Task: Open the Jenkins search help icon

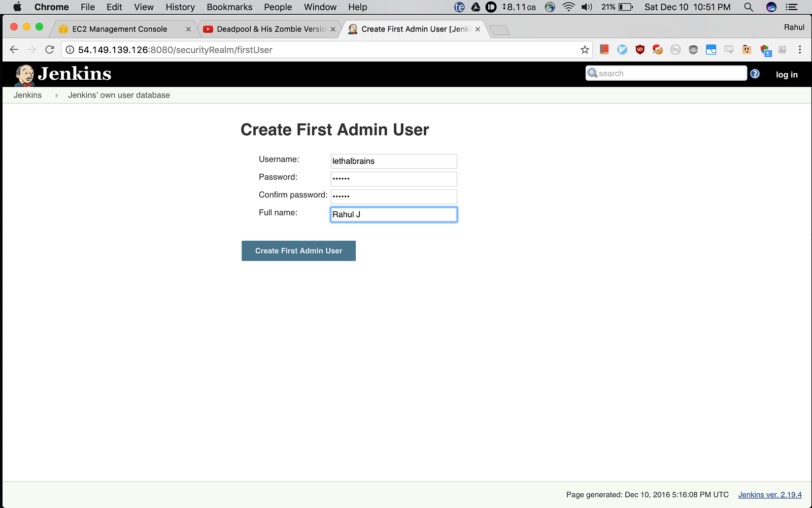Action: tap(755, 74)
